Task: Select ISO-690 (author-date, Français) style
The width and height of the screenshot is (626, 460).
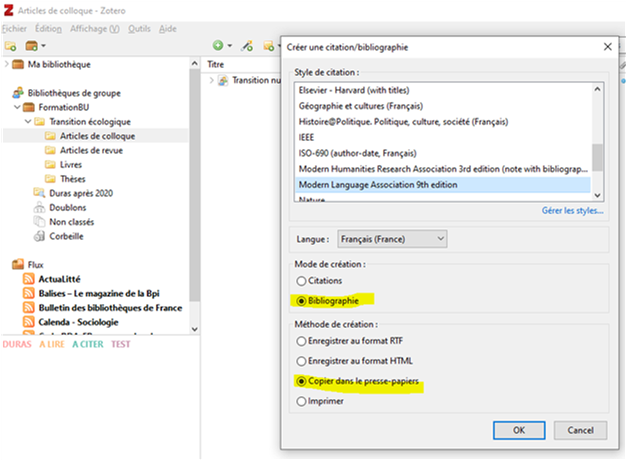Action: (x=443, y=153)
